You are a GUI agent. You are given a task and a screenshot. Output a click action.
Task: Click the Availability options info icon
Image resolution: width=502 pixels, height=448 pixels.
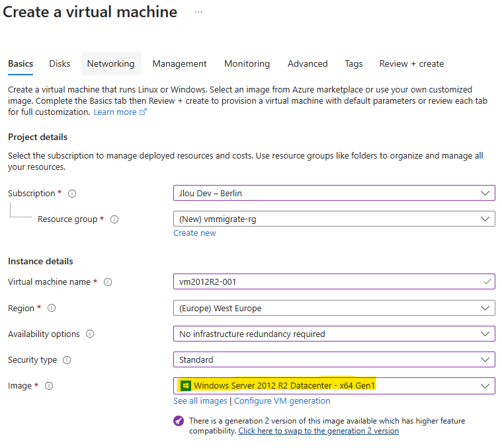click(90, 334)
